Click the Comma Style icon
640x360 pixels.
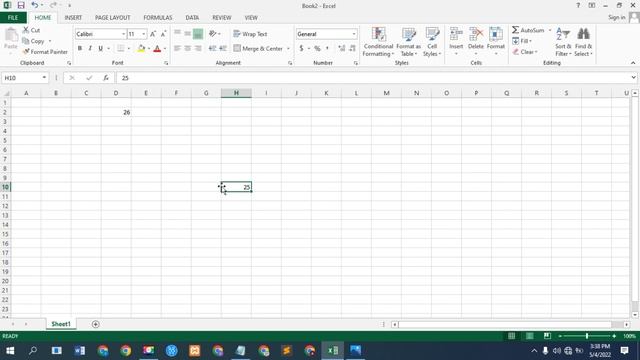click(x=327, y=49)
